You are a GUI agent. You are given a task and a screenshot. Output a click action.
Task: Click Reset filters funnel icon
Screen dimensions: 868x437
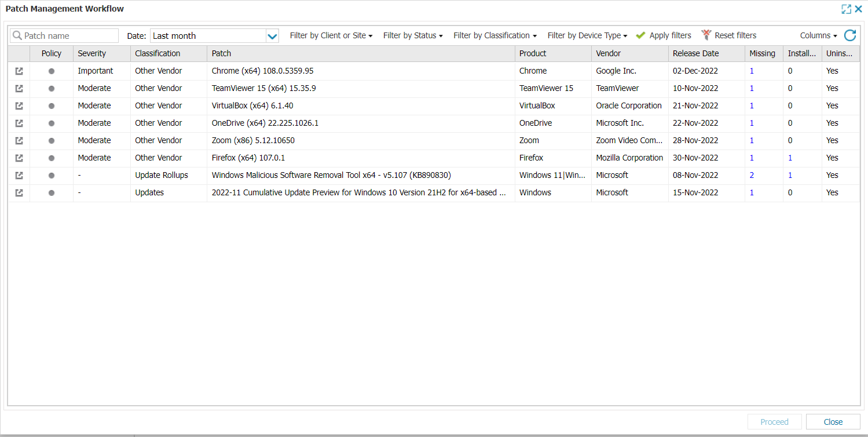[706, 35]
